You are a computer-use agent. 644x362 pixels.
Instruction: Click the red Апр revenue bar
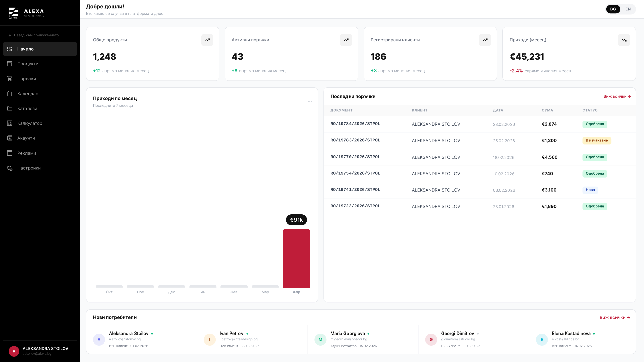coord(297,258)
